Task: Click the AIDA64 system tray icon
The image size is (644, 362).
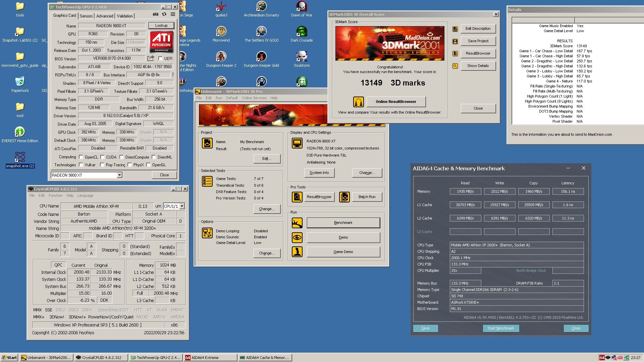Action: [x=602, y=358]
